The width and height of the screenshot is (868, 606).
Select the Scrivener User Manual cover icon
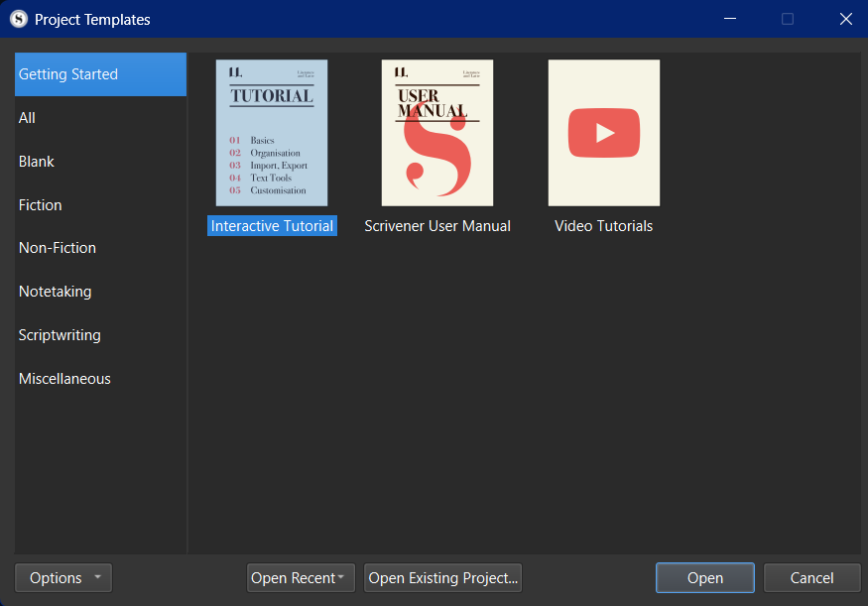tap(437, 133)
